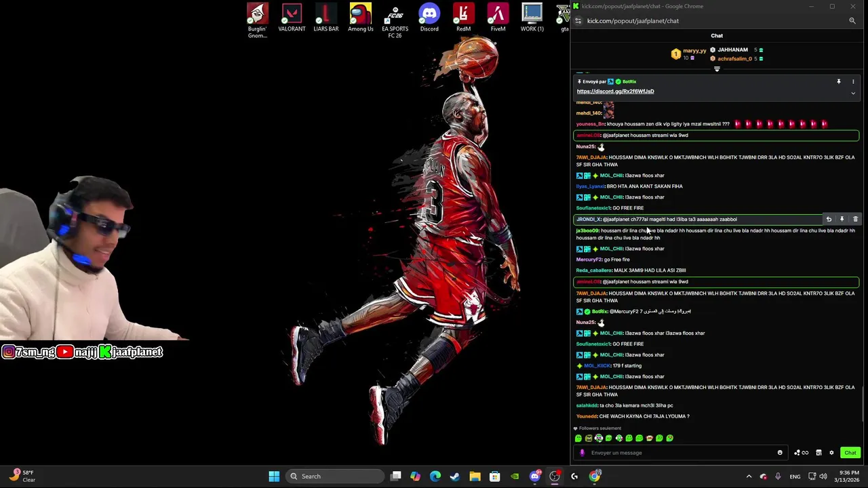The width and height of the screenshot is (868, 488).
Task: Open the emoji picker smiley
Action: 780,453
